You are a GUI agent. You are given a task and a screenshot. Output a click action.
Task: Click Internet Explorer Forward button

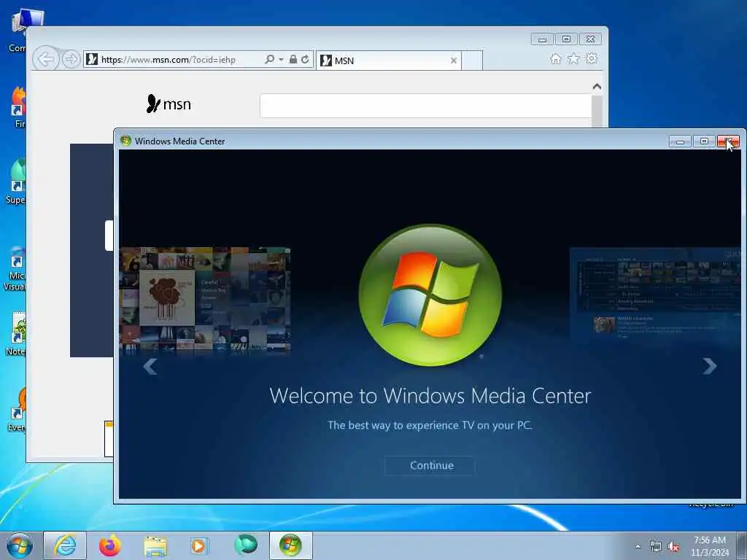coord(71,60)
